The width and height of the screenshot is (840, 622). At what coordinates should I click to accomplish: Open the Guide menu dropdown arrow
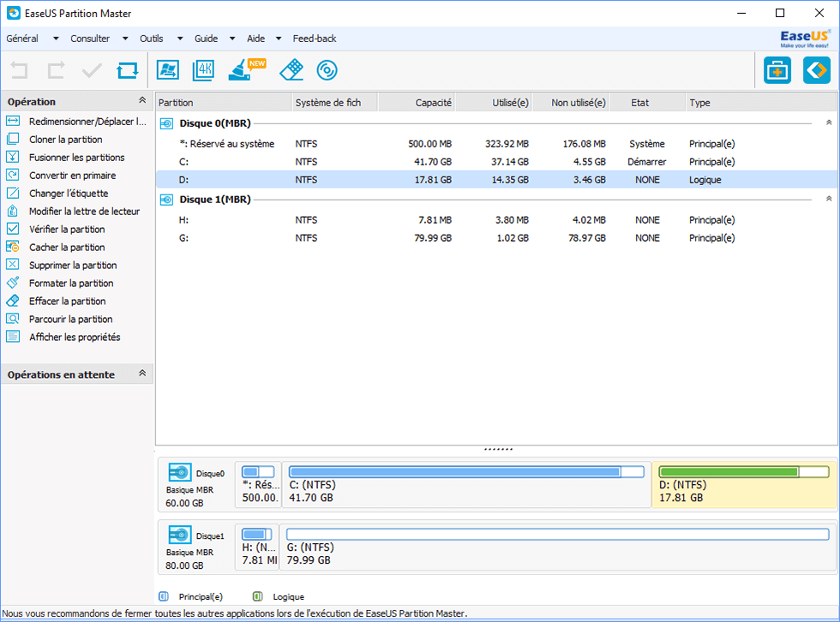click(x=232, y=39)
